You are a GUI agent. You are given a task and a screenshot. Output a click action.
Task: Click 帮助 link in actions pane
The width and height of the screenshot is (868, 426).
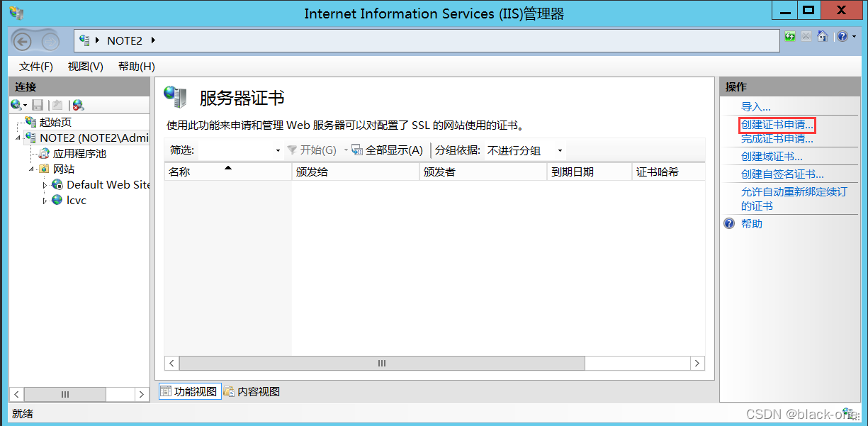click(752, 223)
